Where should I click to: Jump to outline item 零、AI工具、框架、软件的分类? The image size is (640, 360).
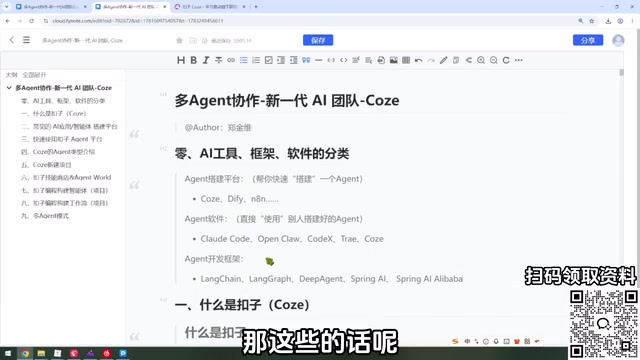pyautogui.click(x=63, y=101)
